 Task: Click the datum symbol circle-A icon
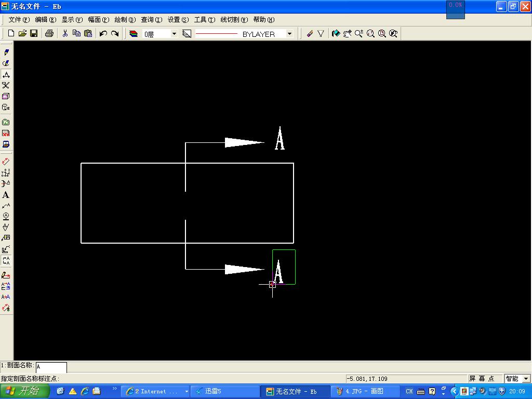point(6,216)
